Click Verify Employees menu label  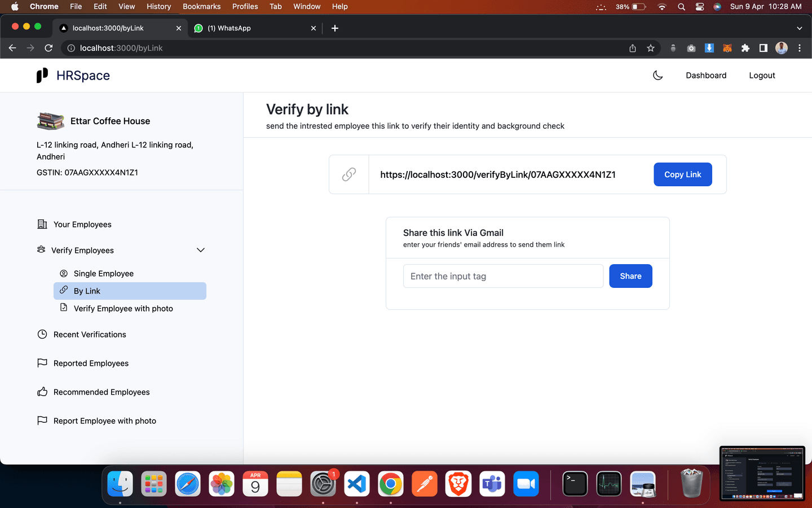82,250
